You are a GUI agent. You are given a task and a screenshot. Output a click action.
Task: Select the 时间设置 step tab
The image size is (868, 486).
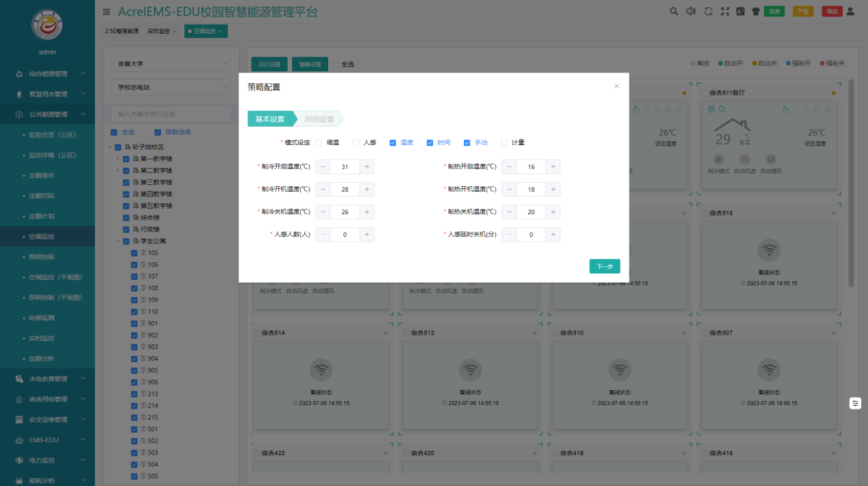[x=319, y=119]
